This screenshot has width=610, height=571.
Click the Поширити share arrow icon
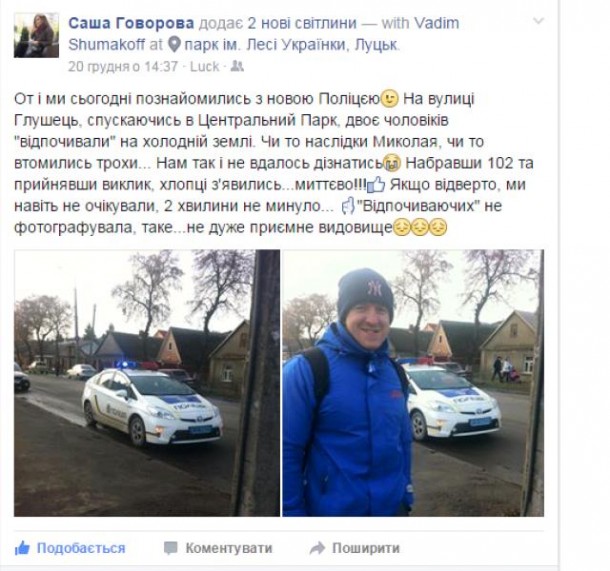pos(317,548)
